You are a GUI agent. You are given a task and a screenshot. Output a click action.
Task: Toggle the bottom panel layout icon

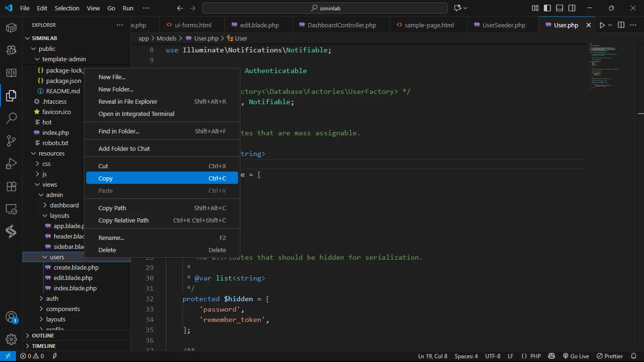click(x=559, y=8)
